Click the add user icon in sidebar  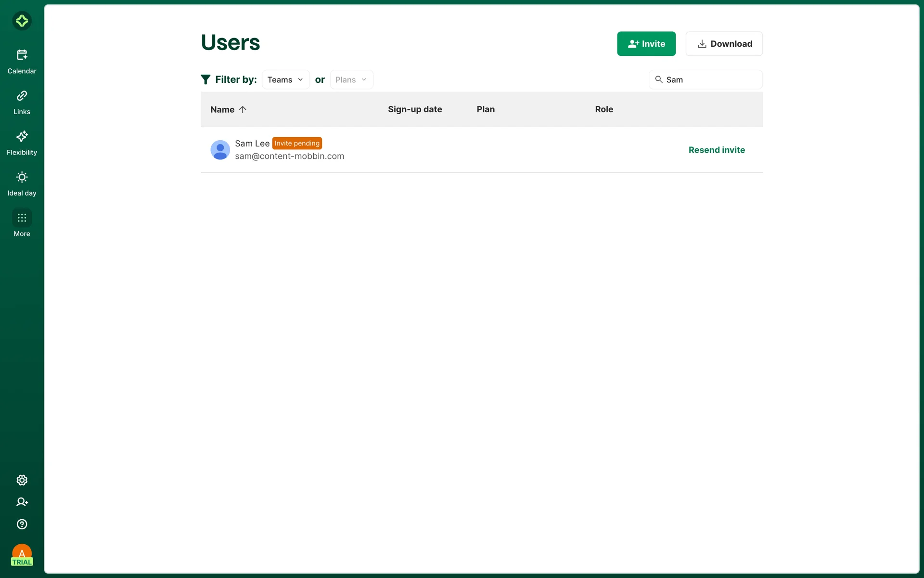click(x=22, y=502)
